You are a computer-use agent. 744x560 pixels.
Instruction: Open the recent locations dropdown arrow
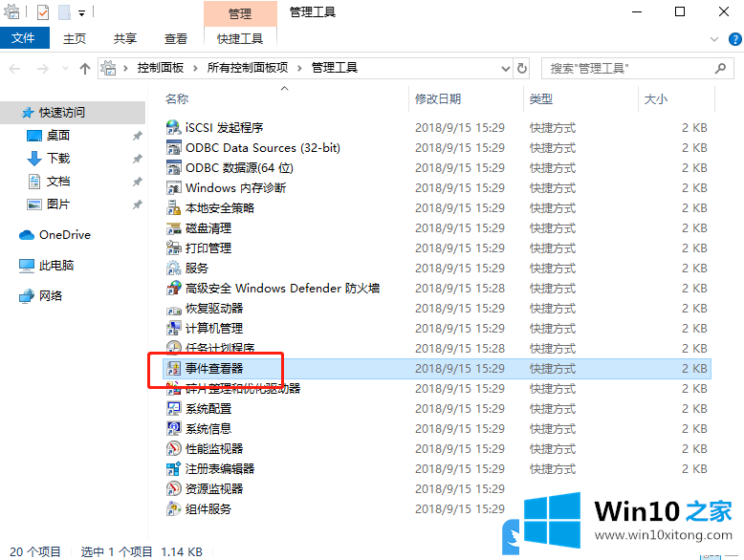tap(65, 69)
